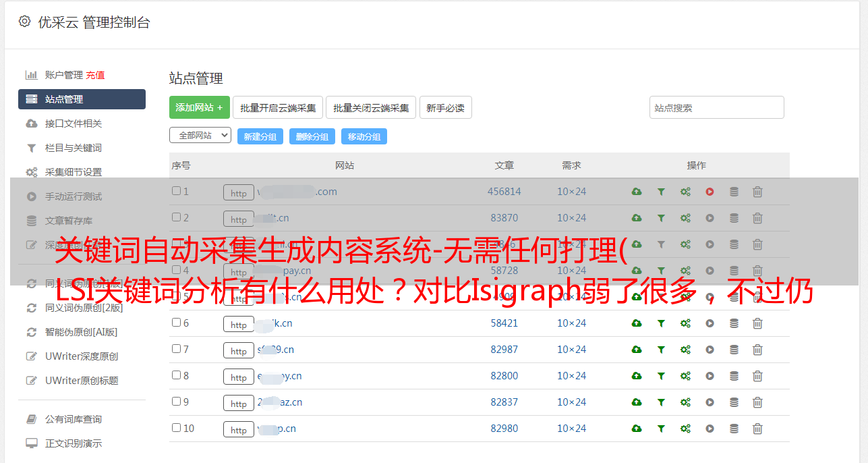Open the database icon in row 6
Screen dimensions: 868x463
coord(734,323)
